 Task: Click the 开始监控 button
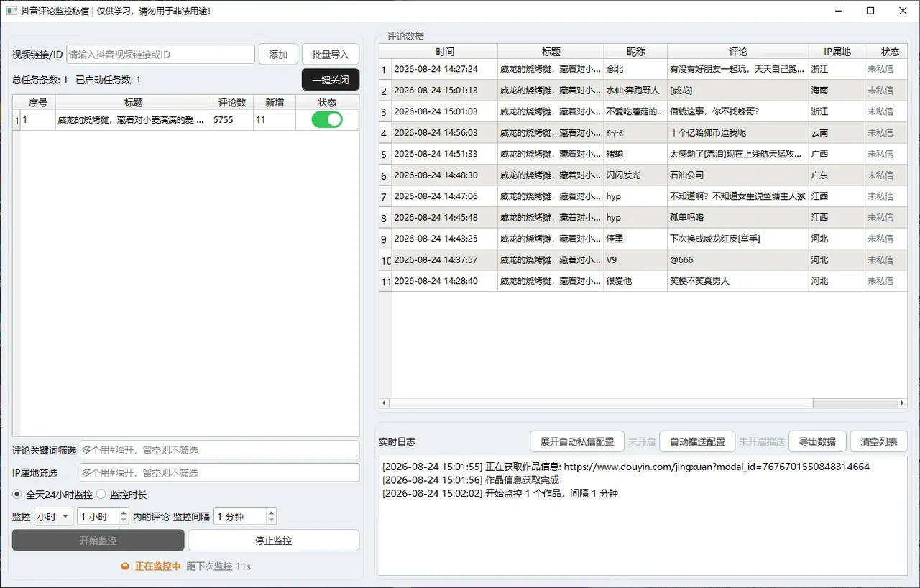[98, 541]
